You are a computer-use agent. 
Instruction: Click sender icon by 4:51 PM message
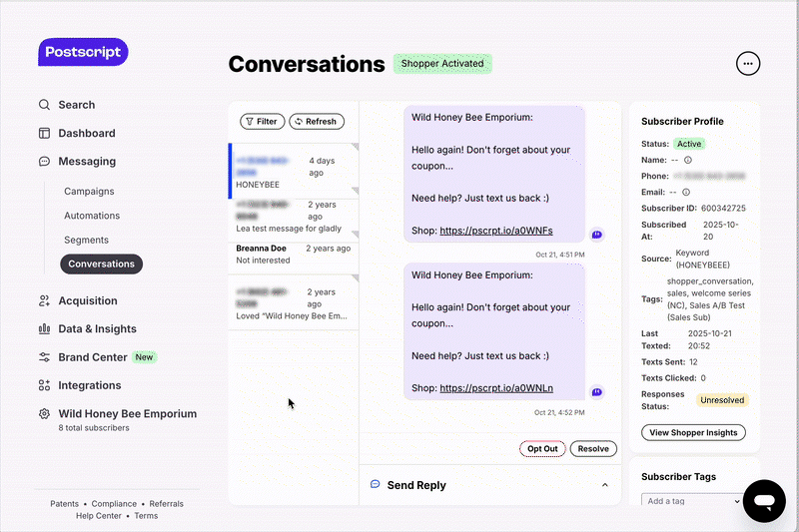click(x=596, y=235)
